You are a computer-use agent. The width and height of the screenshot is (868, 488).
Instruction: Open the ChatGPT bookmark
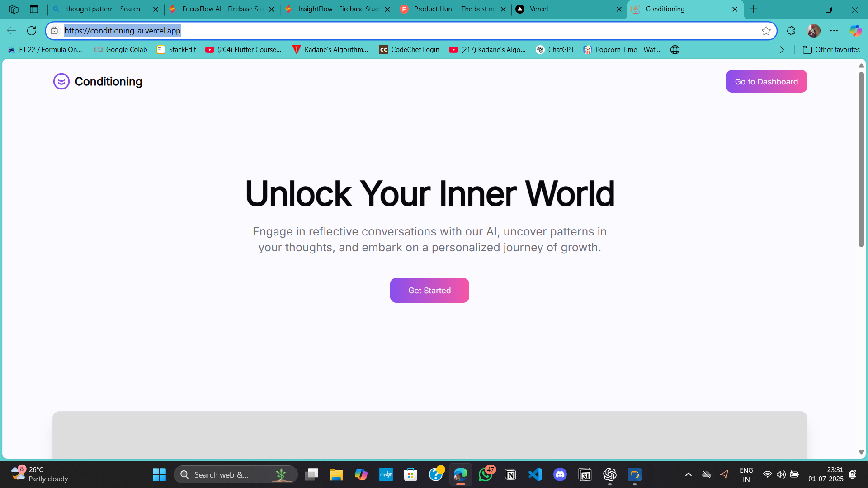point(555,50)
